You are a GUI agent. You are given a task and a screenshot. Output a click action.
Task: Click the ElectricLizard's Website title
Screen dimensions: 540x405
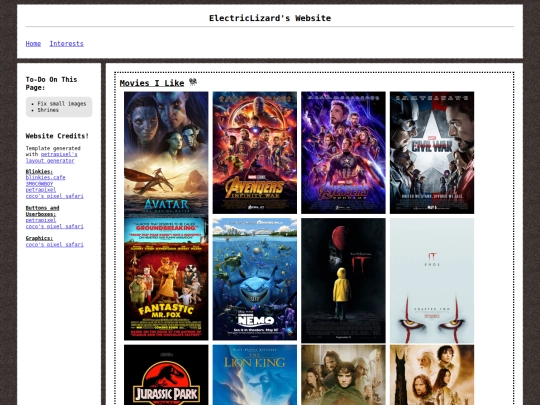pyautogui.click(x=270, y=18)
